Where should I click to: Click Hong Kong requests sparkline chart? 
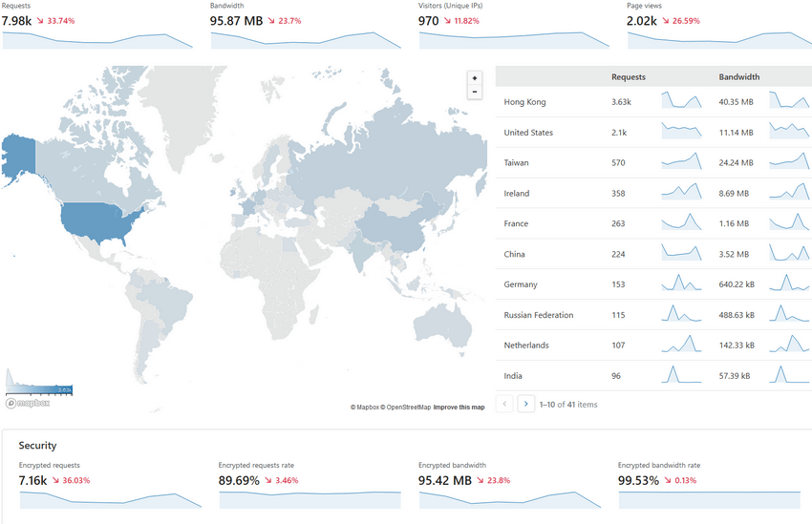coord(681,101)
